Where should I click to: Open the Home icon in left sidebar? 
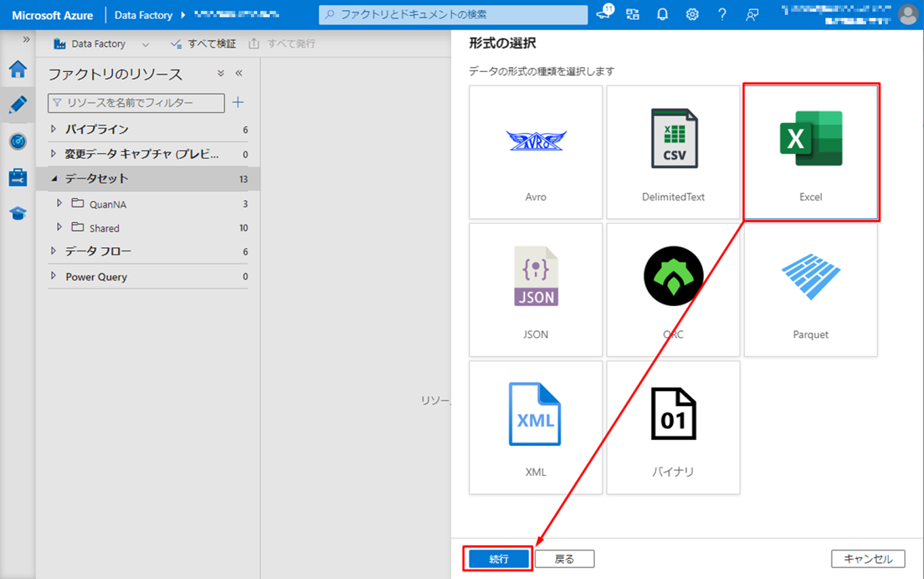(18, 69)
